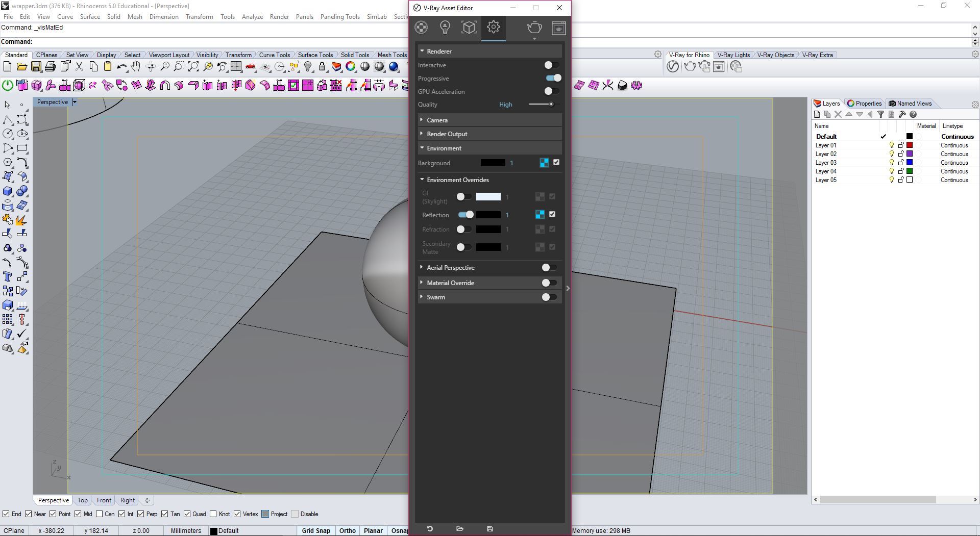Toggle the Reflection override switch
This screenshot has height=536, width=980.
point(465,215)
